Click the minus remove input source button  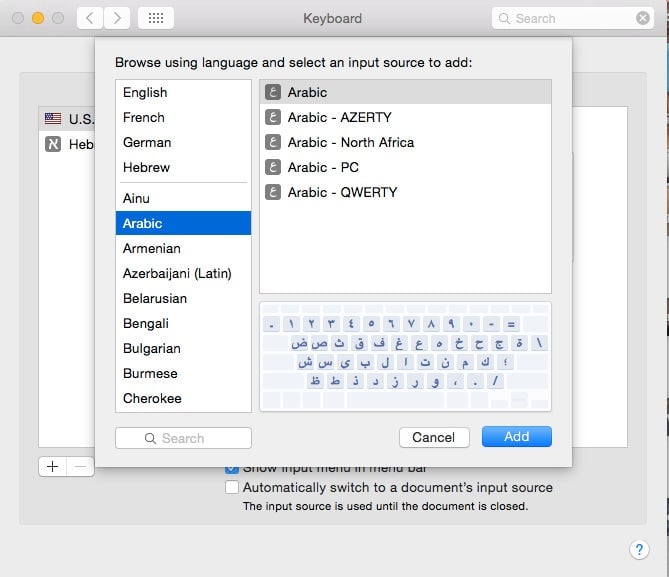point(80,466)
